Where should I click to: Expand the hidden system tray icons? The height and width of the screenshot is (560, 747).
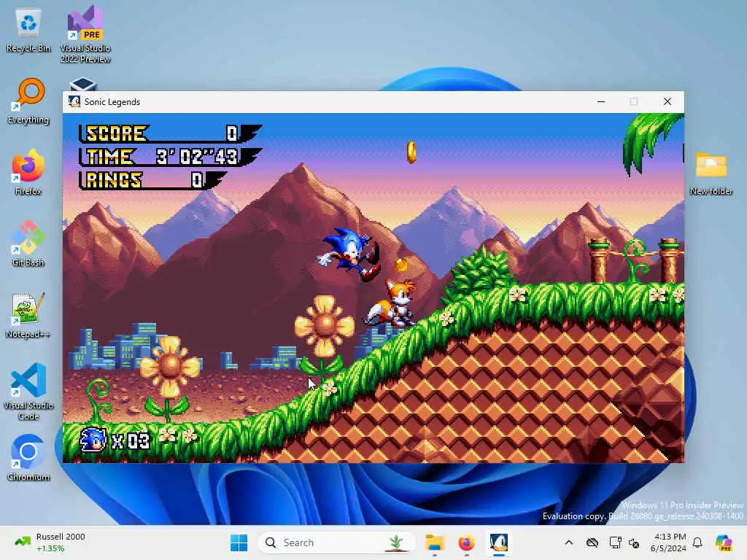569,542
